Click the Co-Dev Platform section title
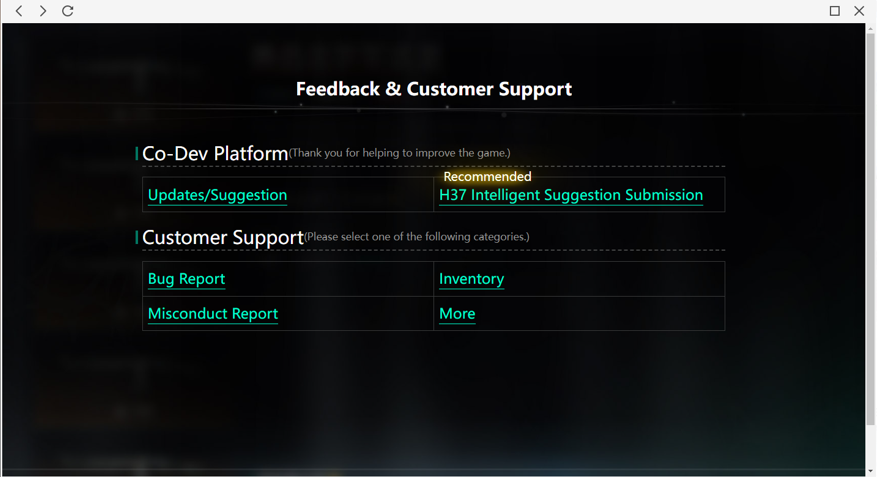Screen dimensions: 877x477 (215, 153)
